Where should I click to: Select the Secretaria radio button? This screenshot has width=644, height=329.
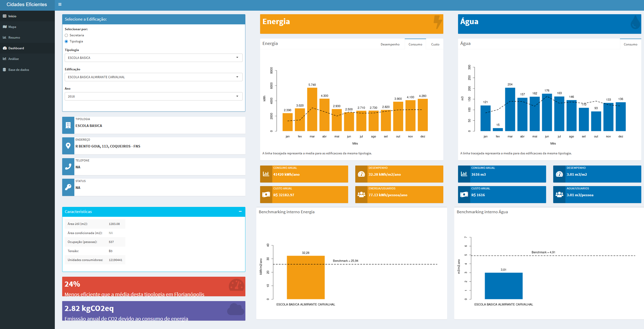tap(66, 35)
